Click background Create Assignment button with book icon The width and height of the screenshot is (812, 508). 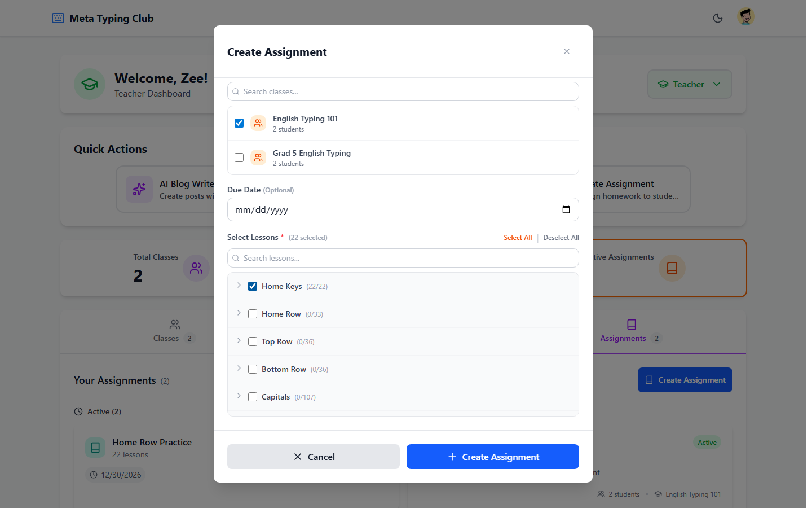(685, 380)
